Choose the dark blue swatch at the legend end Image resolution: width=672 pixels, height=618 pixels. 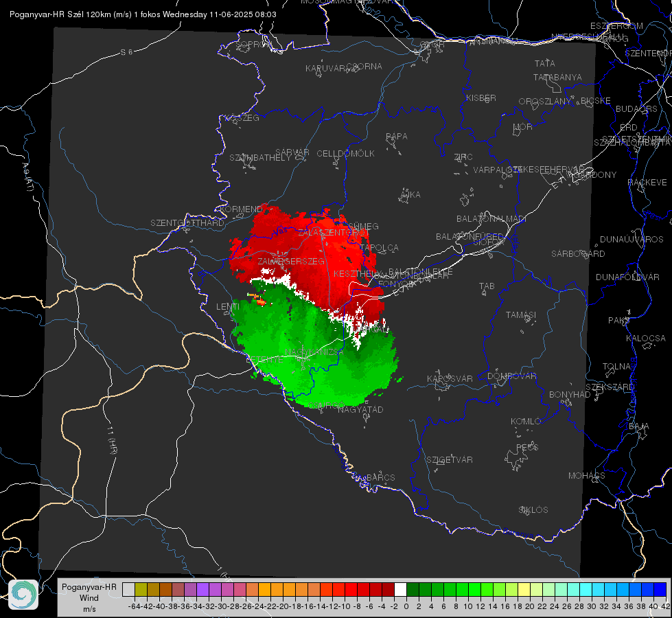pyautogui.click(x=660, y=590)
